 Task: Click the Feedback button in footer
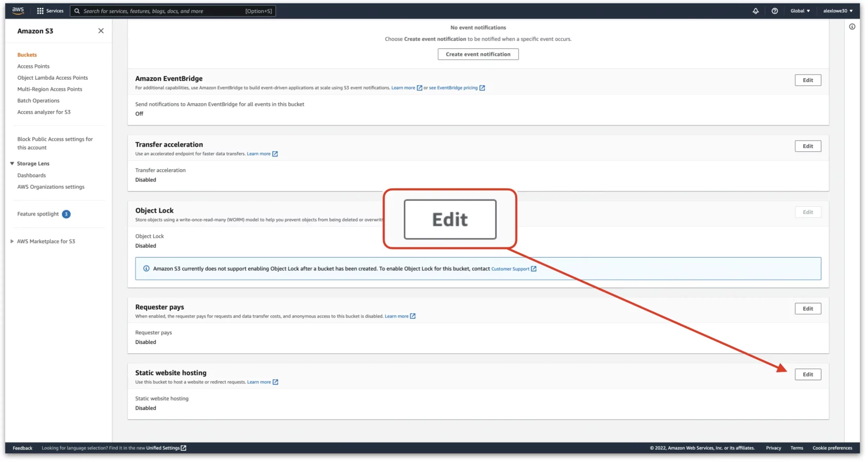pos(23,448)
